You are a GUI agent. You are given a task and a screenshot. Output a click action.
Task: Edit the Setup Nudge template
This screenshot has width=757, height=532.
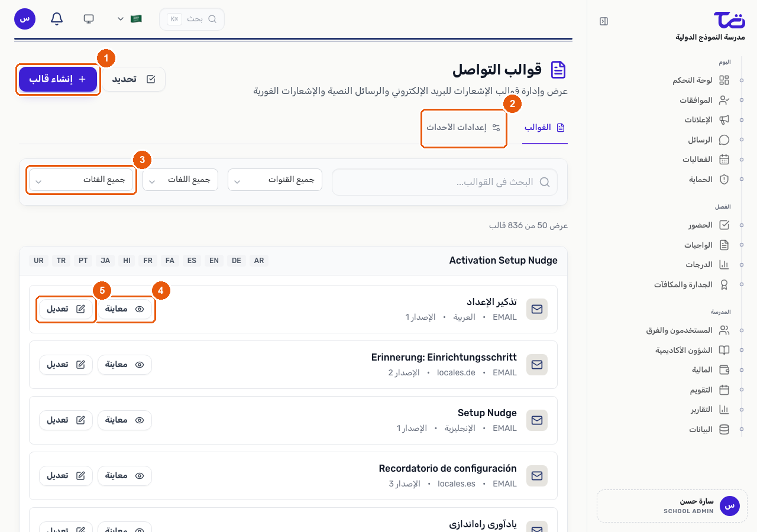[x=66, y=420]
